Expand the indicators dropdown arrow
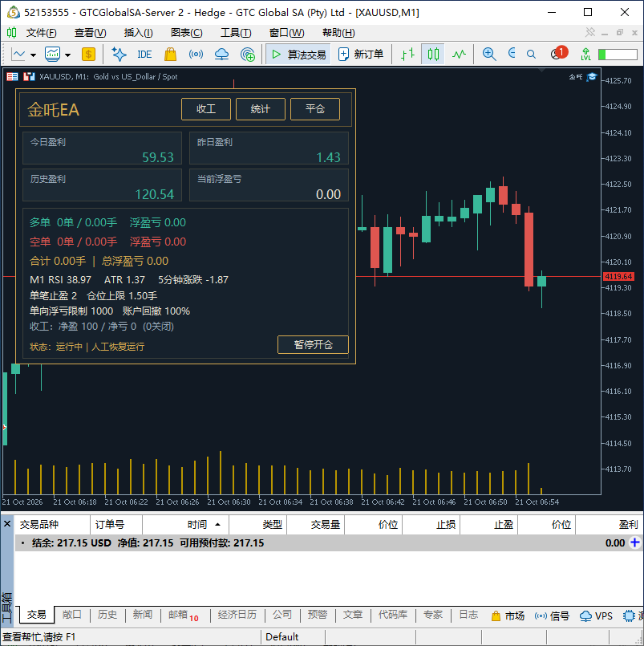The width and height of the screenshot is (644, 646). 67,55
